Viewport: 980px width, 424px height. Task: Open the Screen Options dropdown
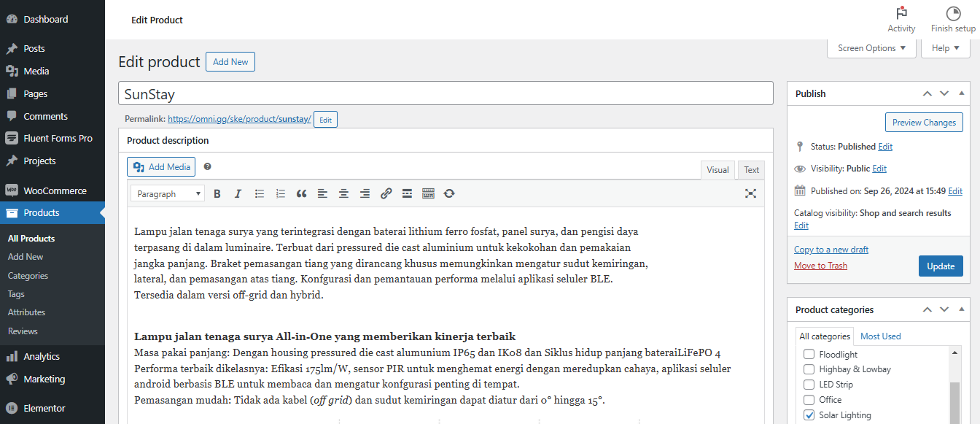[871, 47]
